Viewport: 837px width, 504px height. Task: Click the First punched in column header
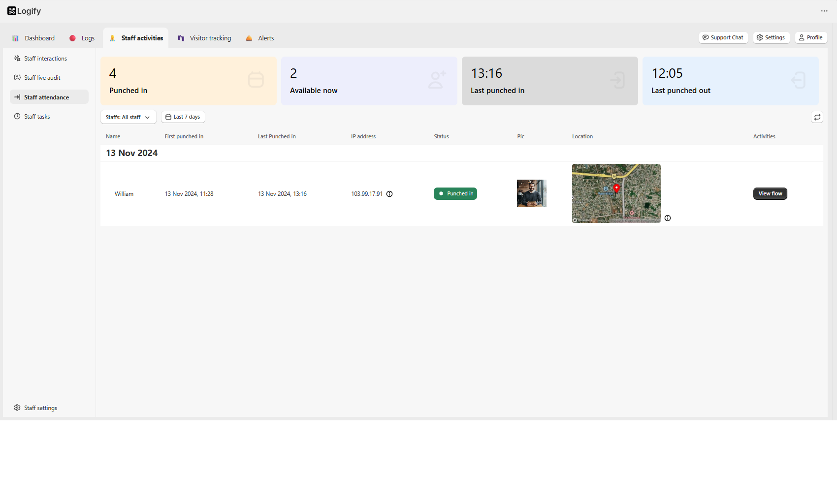184,136
